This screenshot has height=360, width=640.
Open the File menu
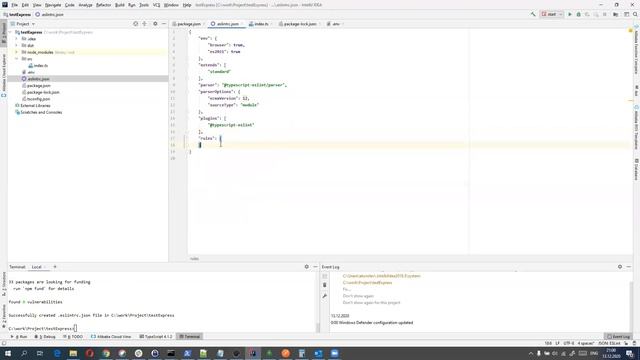pos(14,5)
